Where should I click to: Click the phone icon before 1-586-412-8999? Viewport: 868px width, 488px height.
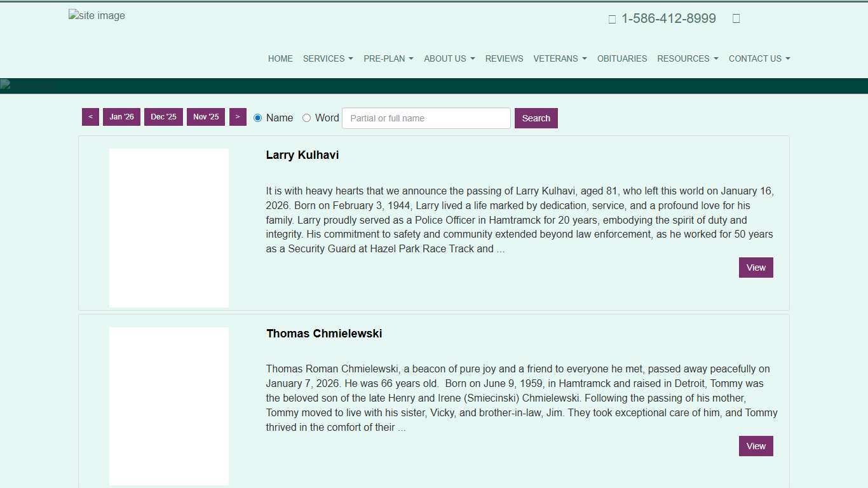612,19
